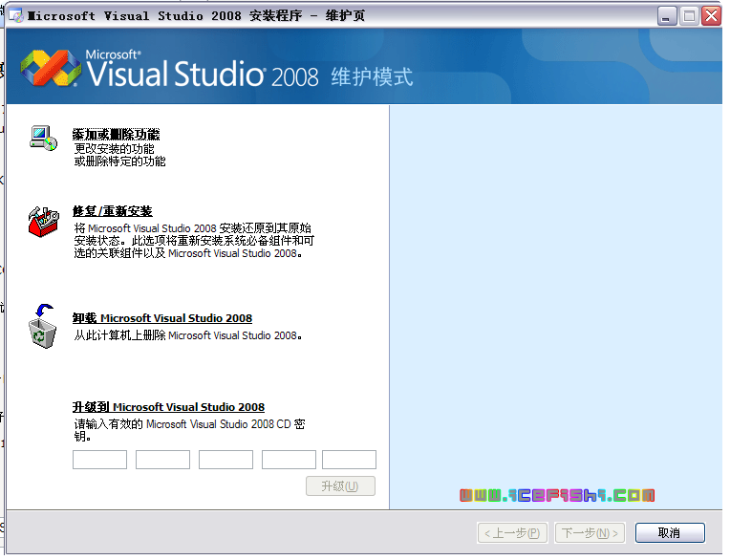
Task: Click the add or remove features computer icon
Action: pyautogui.click(x=43, y=139)
